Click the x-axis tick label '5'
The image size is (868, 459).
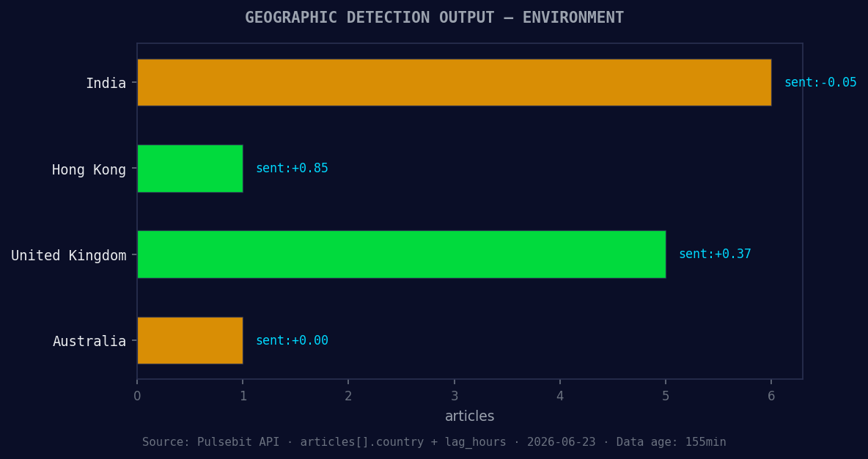[666, 397]
